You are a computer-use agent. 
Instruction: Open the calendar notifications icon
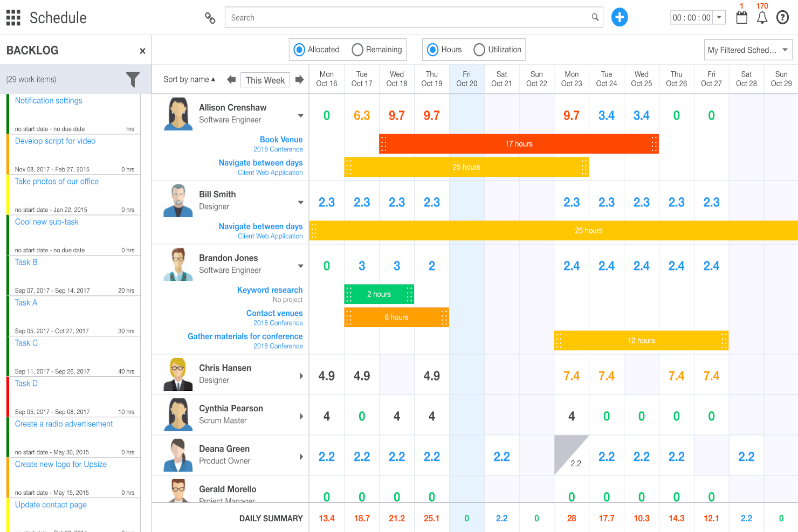(742, 17)
